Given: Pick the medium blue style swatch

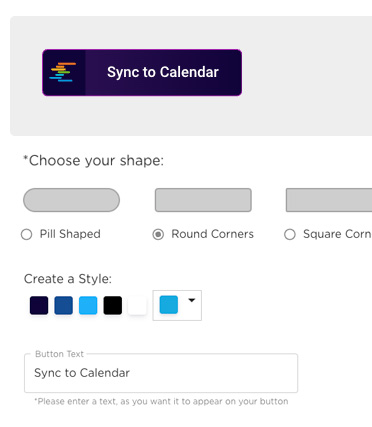Looking at the screenshot, I should tap(64, 305).
